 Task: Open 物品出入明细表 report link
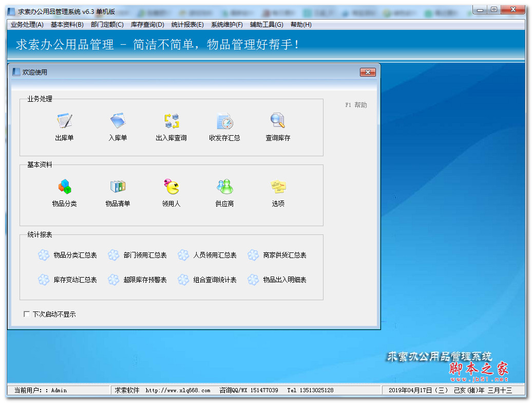[285, 280]
